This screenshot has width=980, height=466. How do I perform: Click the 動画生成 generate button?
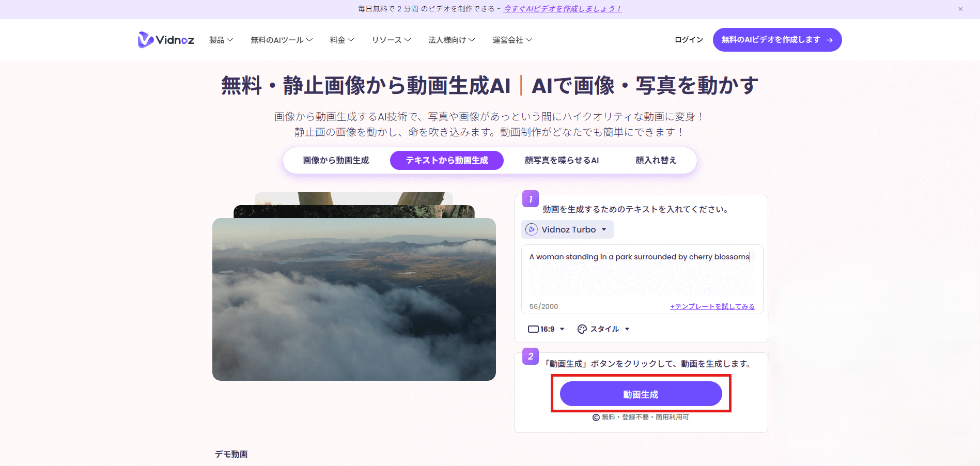pyautogui.click(x=641, y=394)
